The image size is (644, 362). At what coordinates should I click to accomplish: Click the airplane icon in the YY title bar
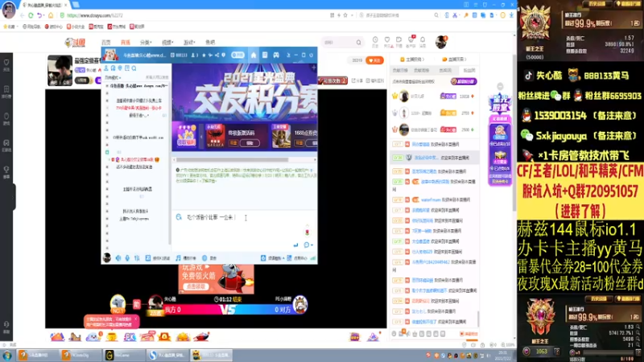[210, 55]
